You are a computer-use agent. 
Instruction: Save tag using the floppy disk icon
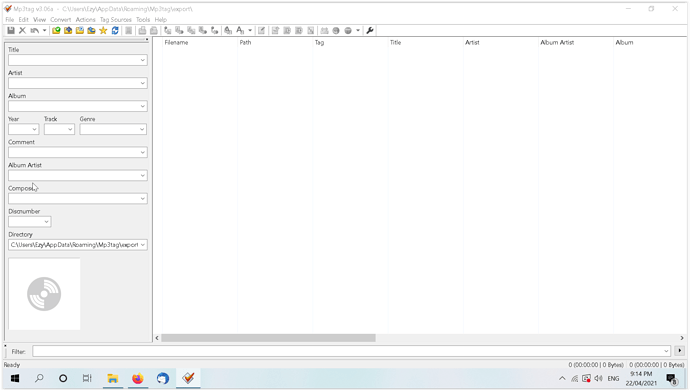point(11,30)
